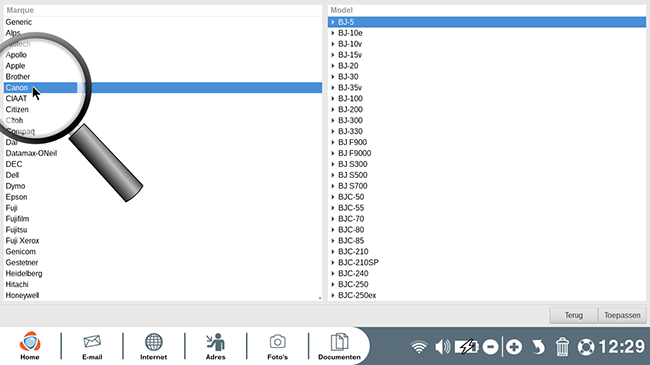Open the Documenten icon
The width and height of the screenshot is (650, 365).
[x=339, y=346]
